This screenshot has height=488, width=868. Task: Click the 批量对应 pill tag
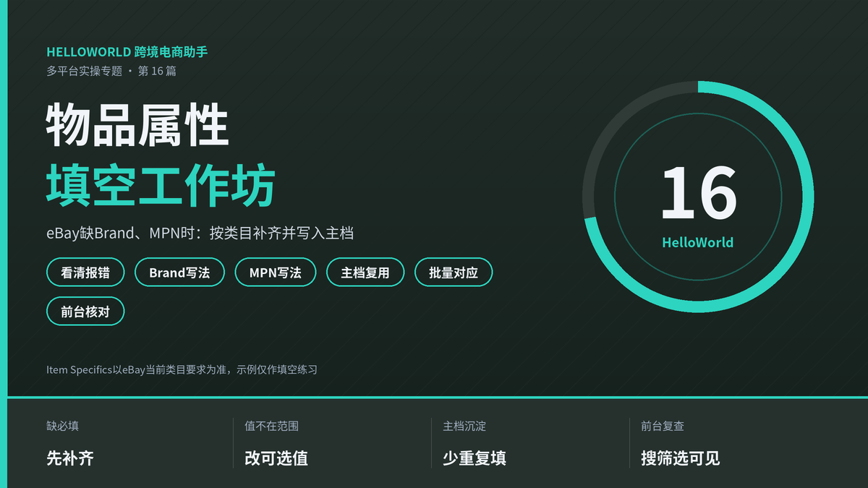(x=454, y=273)
